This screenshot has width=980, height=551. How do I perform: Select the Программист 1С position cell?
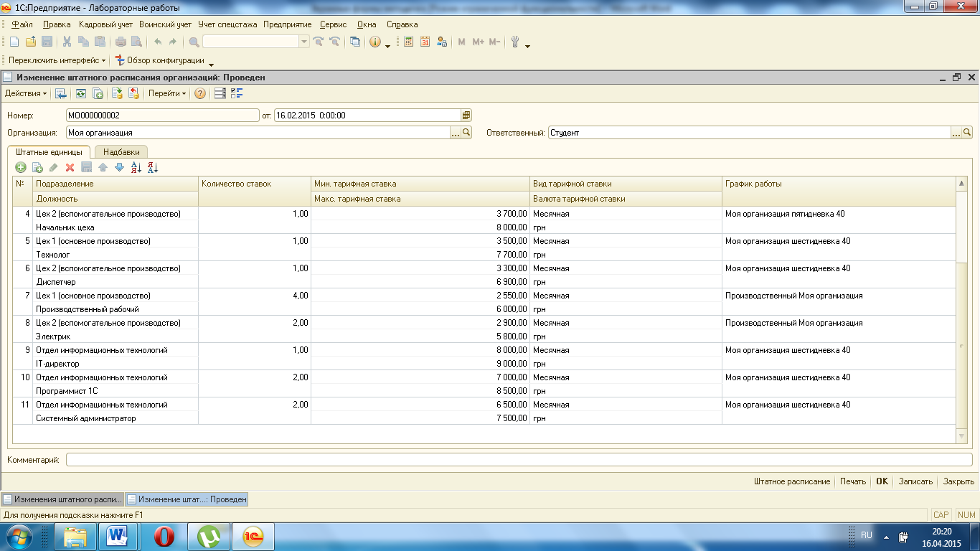116,391
